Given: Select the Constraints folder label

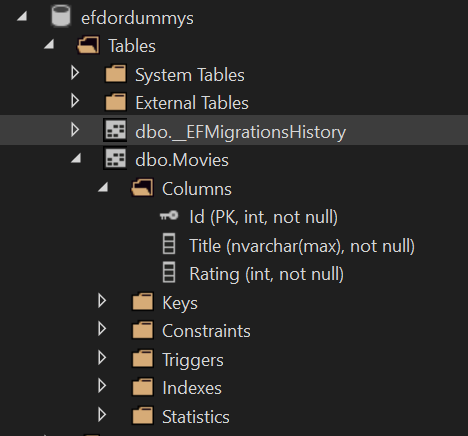Looking at the screenshot, I should pos(206,331).
